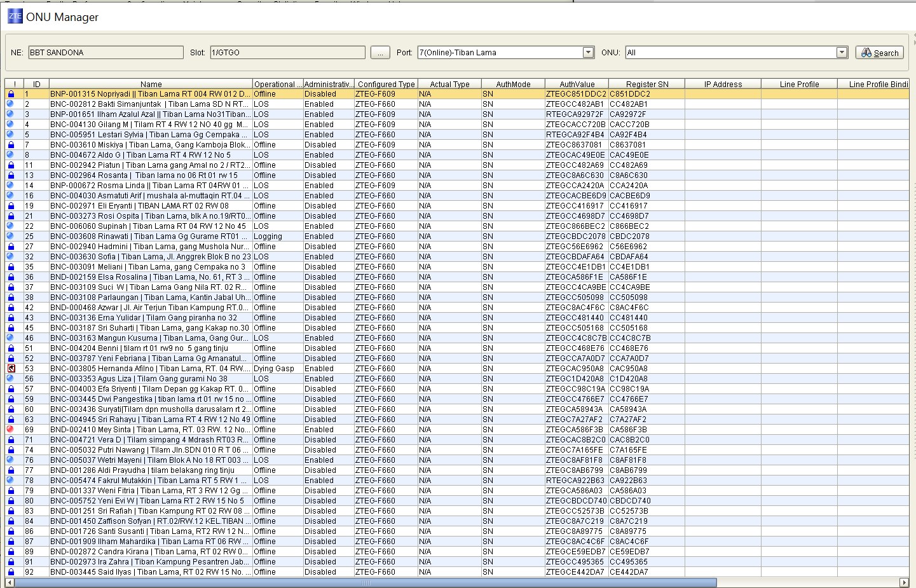Select the row BNC-005032 Putri Nawang
This screenshot has height=588, width=916.
point(457,450)
